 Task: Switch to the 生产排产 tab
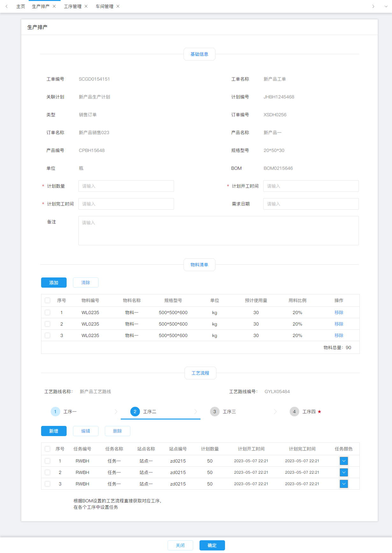pyautogui.click(x=41, y=6)
